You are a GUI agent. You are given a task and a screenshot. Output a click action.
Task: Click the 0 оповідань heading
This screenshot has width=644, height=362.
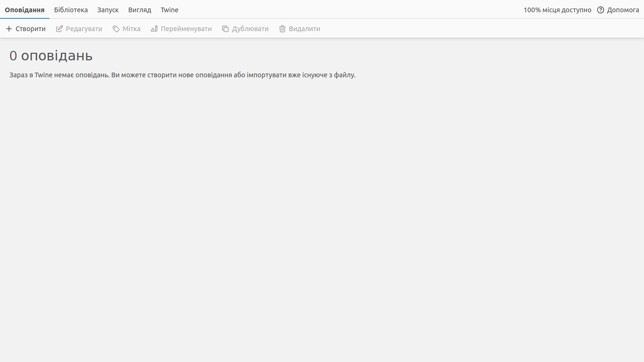pos(51,56)
